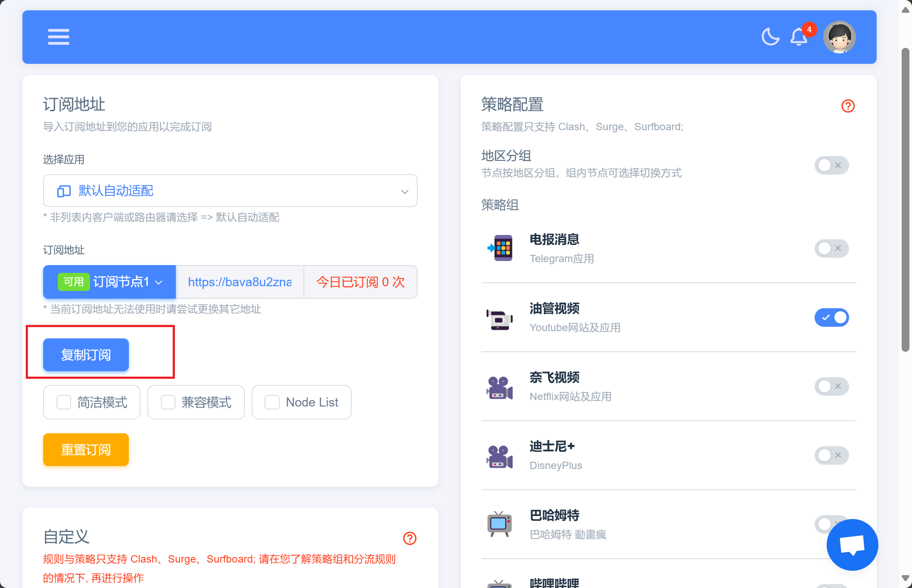This screenshot has width=912, height=588.
Task: Click the orange 重置订阅 button
Action: tap(86, 450)
